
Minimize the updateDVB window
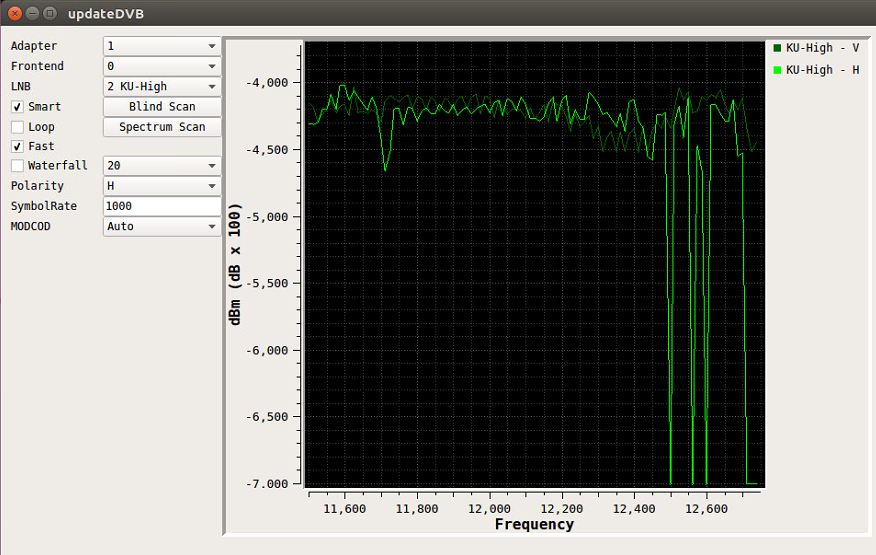tap(33, 13)
